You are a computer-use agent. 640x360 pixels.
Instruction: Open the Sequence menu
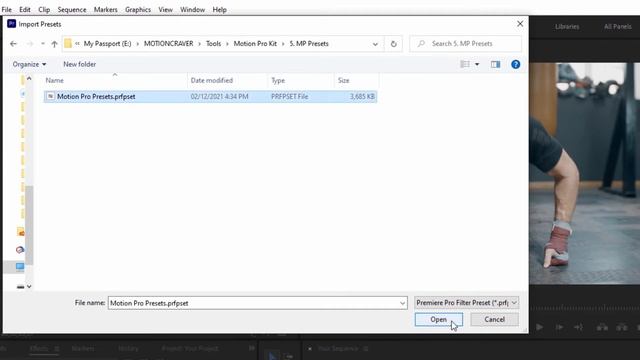72,9
